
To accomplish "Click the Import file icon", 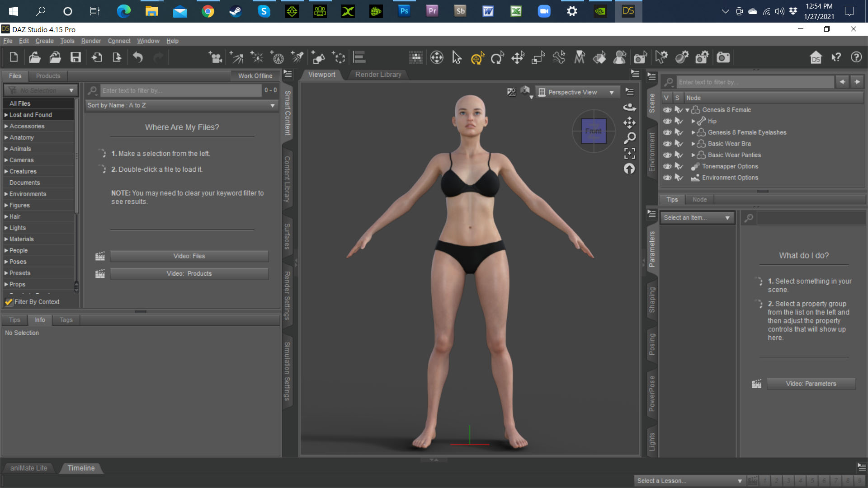I will (x=97, y=57).
